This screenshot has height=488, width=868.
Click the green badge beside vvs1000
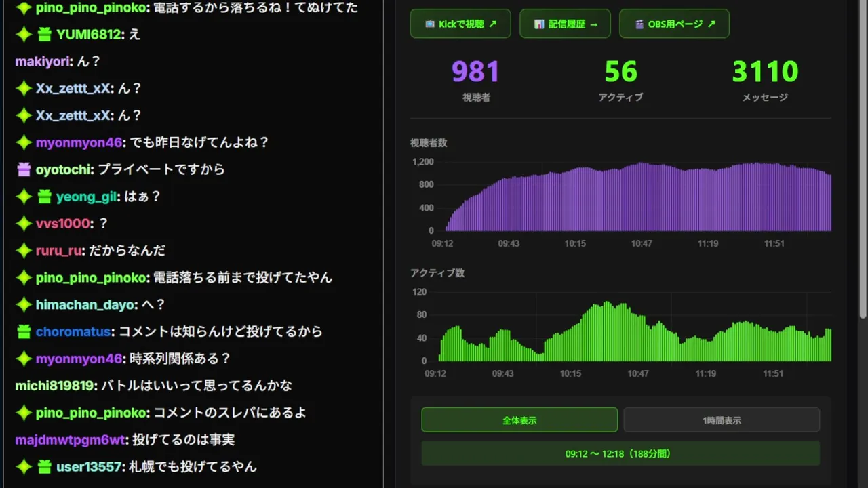tap(24, 224)
